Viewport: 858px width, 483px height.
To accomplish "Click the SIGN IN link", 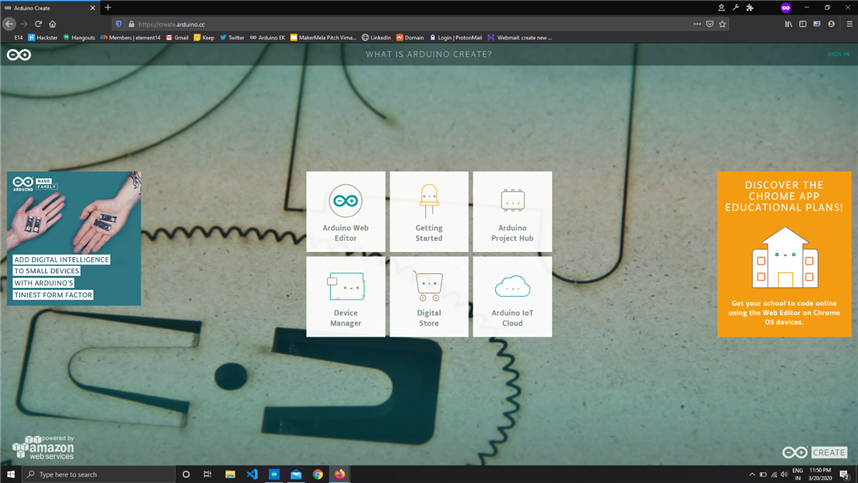I will (838, 54).
